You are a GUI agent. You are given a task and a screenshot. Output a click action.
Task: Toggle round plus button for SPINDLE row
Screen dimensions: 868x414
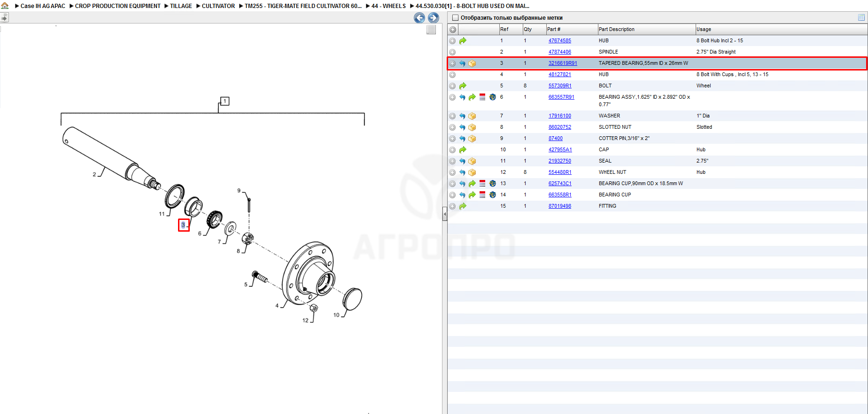tap(452, 52)
